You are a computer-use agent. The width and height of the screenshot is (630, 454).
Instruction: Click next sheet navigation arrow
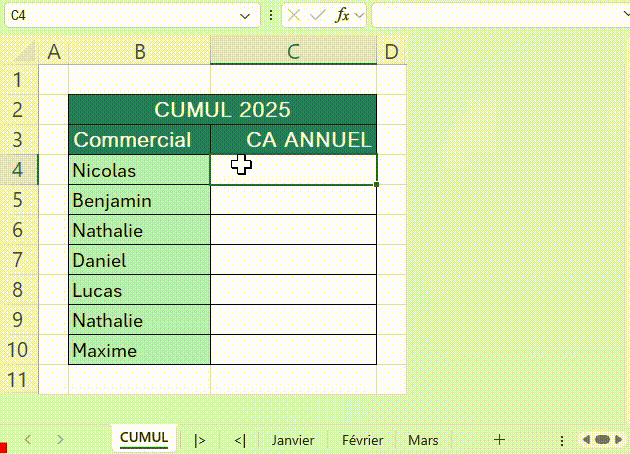click(x=60, y=440)
